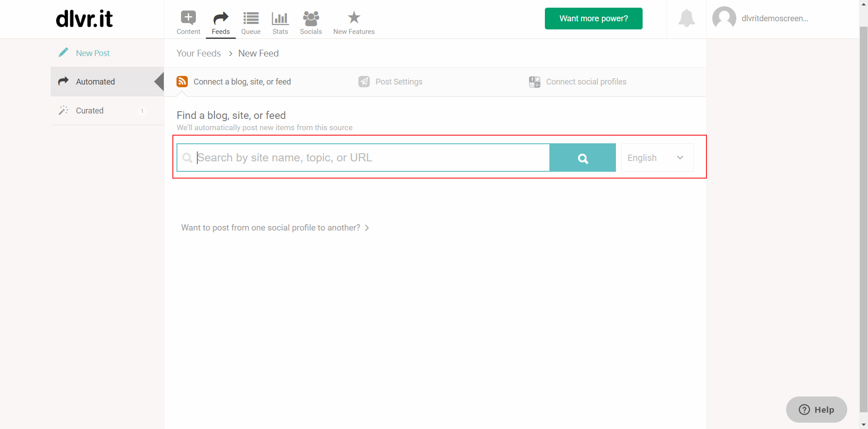Image resolution: width=868 pixels, height=429 pixels.
Task: Open the Queue list icon
Action: coord(251,18)
